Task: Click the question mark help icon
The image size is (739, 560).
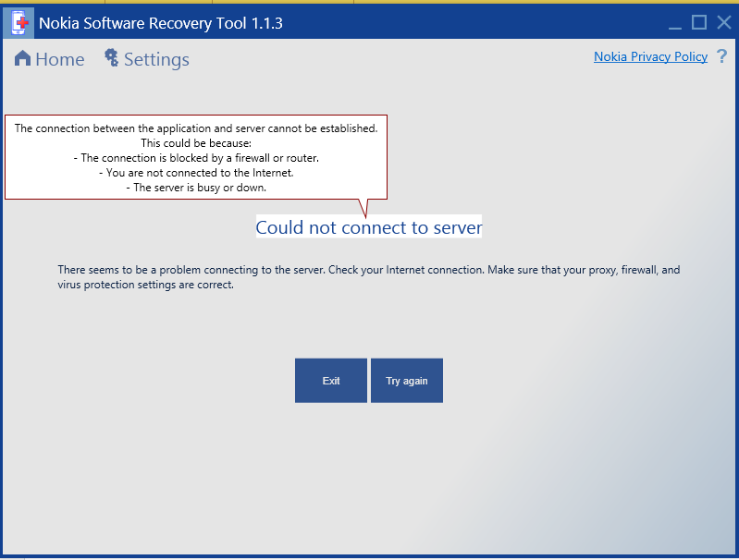Action: coord(721,56)
